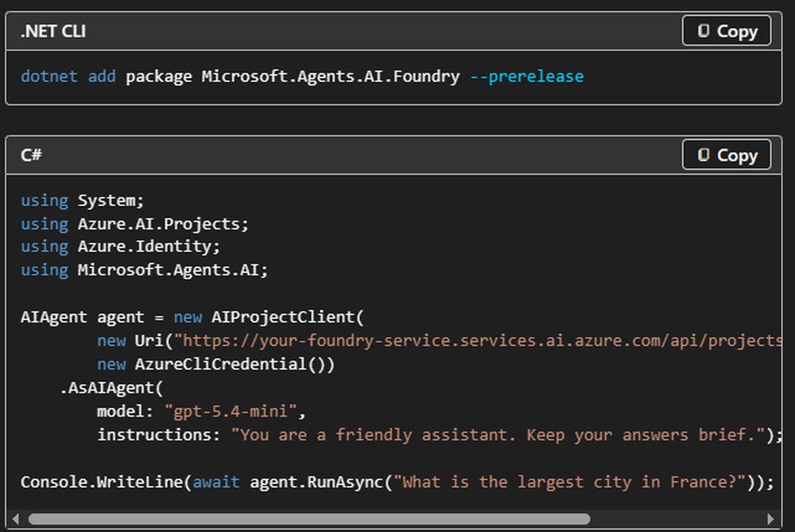Select the "C#" language label

(x=31, y=155)
